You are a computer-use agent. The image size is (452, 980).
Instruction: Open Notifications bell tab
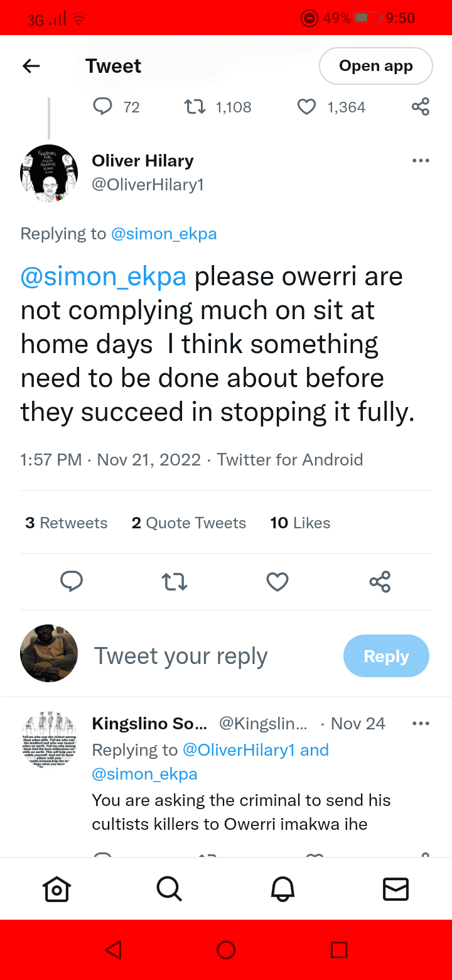(x=282, y=889)
